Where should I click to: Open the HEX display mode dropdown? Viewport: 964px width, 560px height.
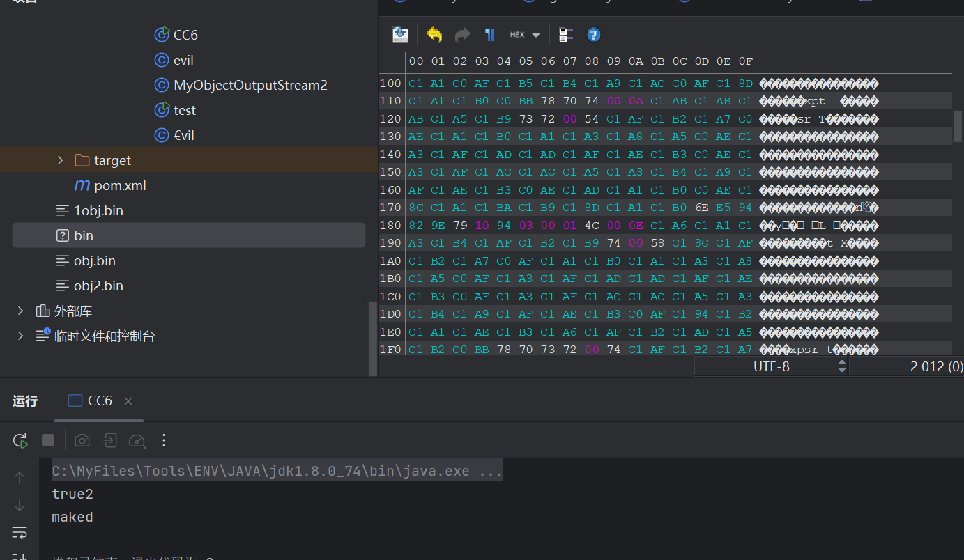[525, 34]
